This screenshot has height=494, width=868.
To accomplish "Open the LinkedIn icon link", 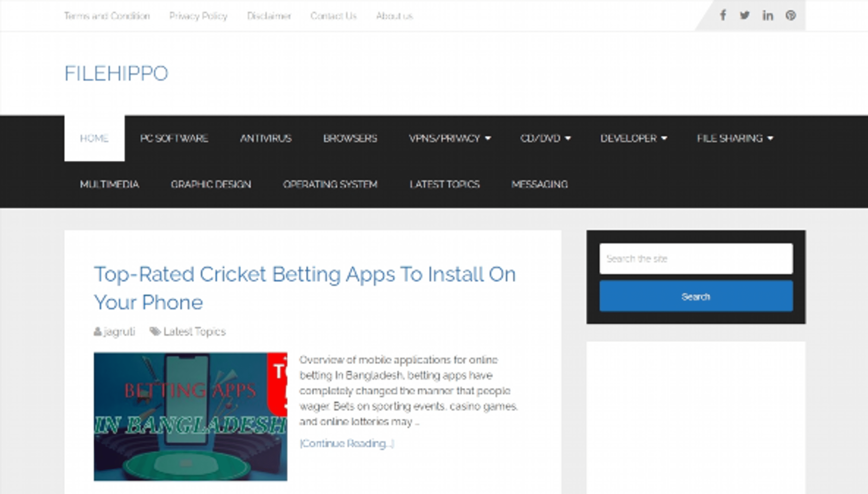I will (768, 16).
